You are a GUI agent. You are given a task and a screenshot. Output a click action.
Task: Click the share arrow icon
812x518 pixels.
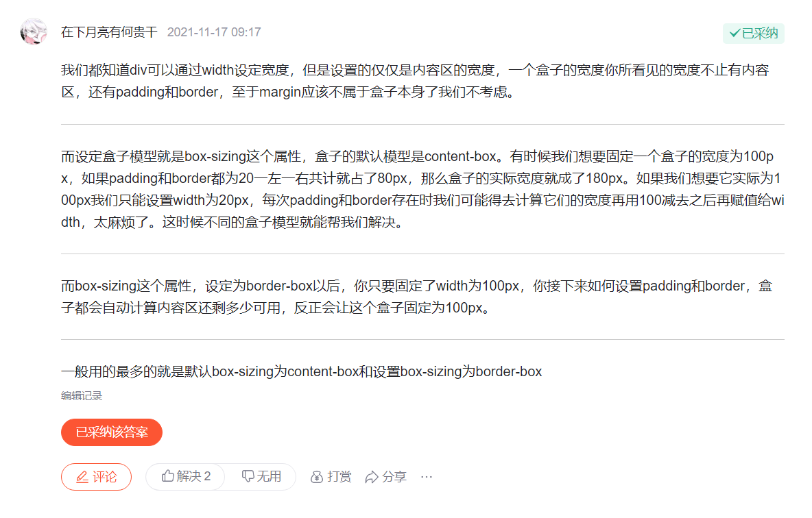(x=371, y=477)
